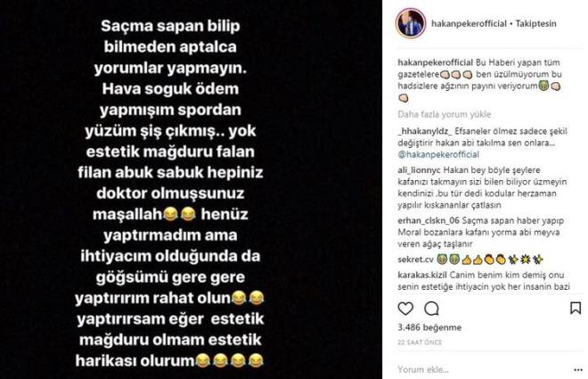Focus the Yorum ekle comment field
The height and width of the screenshot is (379, 588).
[482, 369]
